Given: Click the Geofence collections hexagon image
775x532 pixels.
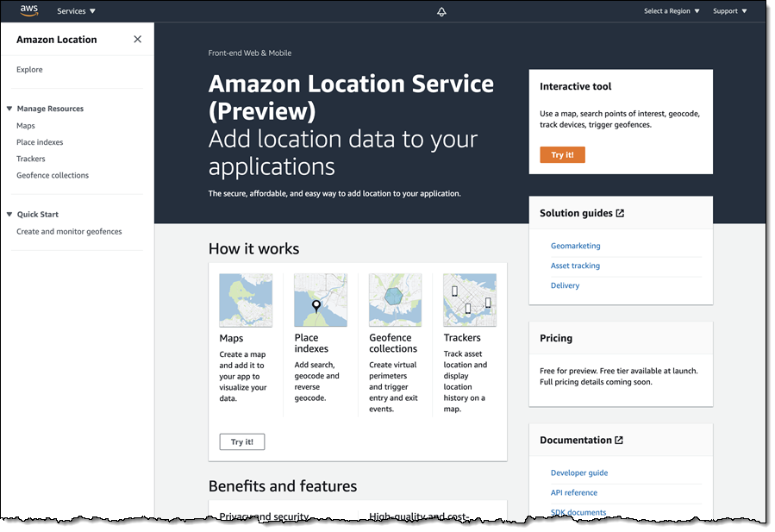Looking at the screenshot, I should pyautogui.click(x=395, y=300).
